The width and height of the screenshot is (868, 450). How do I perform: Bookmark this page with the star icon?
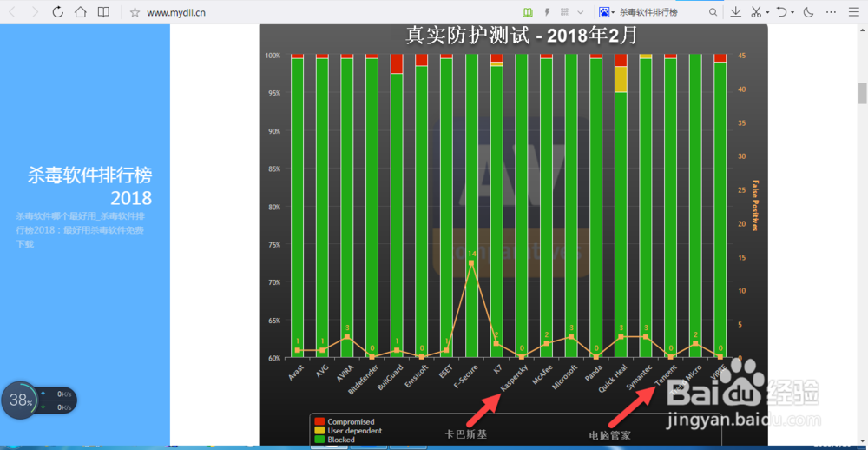click(135, 12)
